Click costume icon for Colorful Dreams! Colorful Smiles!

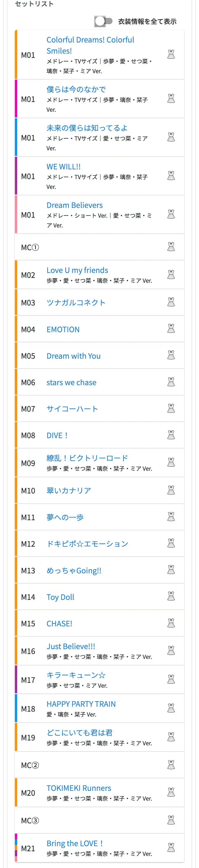click(x=171, y=55)
